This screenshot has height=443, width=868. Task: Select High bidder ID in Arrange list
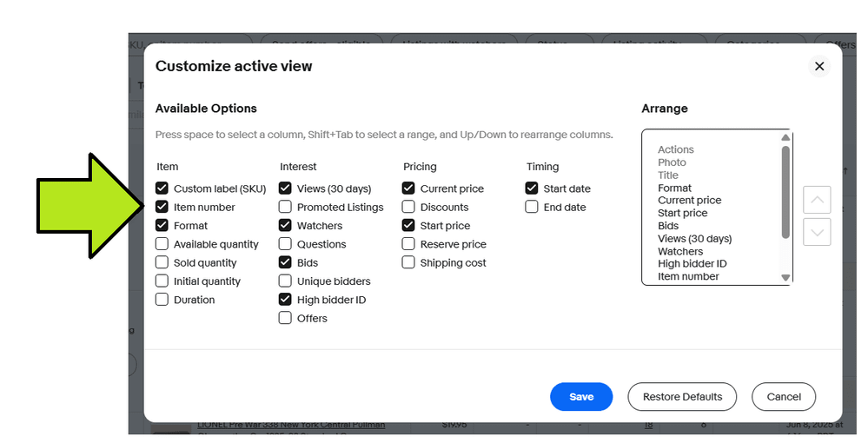pos(692,263)
